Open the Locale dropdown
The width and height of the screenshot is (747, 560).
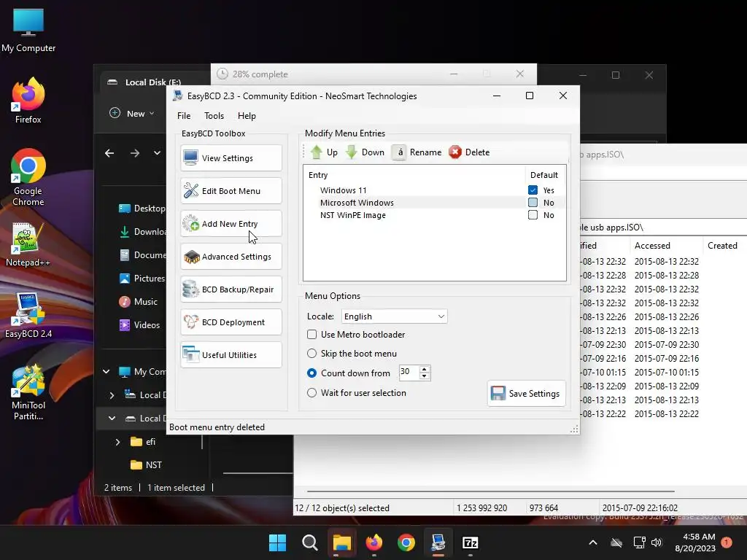(x=395, y=316)
